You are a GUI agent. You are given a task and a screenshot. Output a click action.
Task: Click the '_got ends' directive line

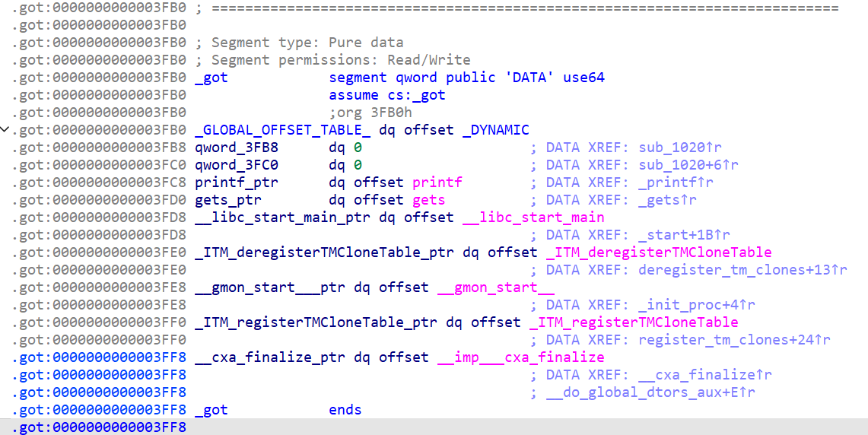tap(278, 410)
